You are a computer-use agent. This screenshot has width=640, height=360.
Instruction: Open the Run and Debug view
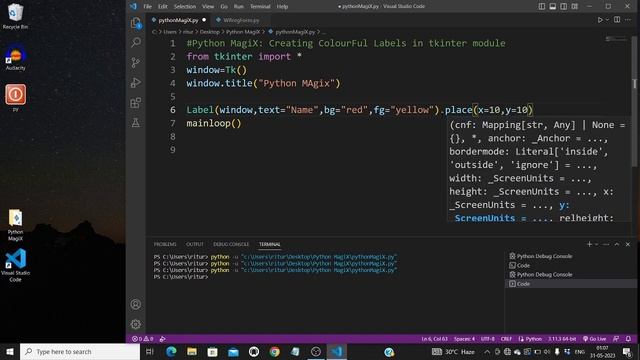(136, 82)
